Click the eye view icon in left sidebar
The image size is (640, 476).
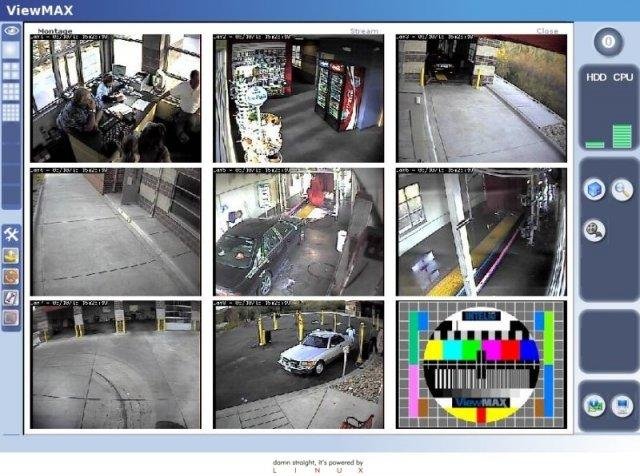click(11, 31)
